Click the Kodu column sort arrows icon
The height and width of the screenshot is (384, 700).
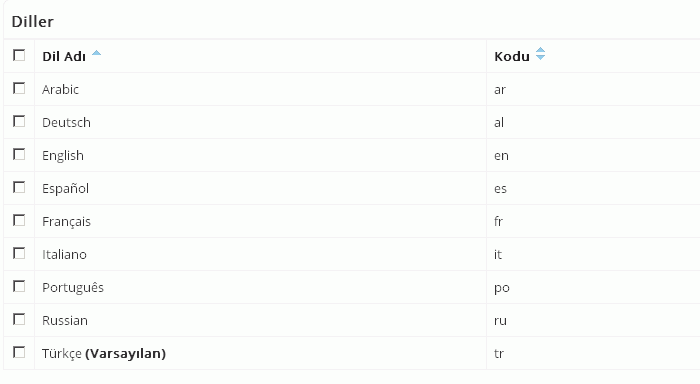(540, 54)
